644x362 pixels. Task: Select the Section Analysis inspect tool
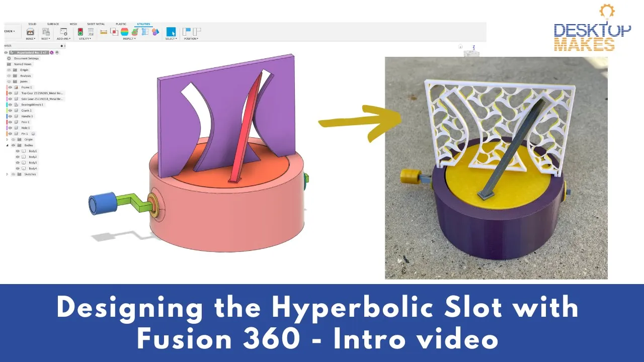click(x=135, y=32)
